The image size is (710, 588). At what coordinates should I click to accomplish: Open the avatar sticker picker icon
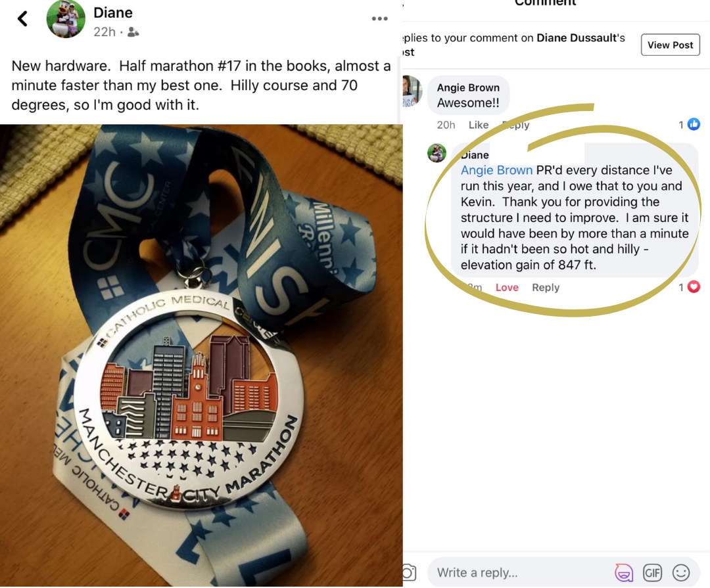coord(623,573)
